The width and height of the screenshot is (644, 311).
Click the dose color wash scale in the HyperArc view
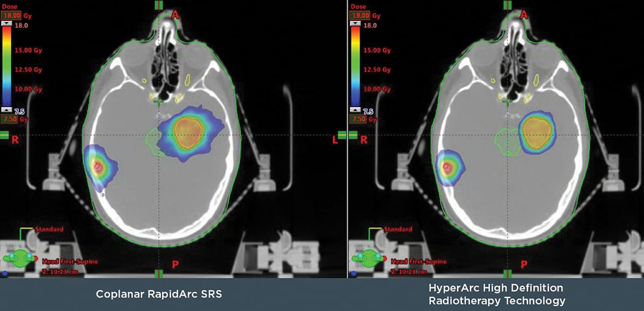click(x=355, y=66)
